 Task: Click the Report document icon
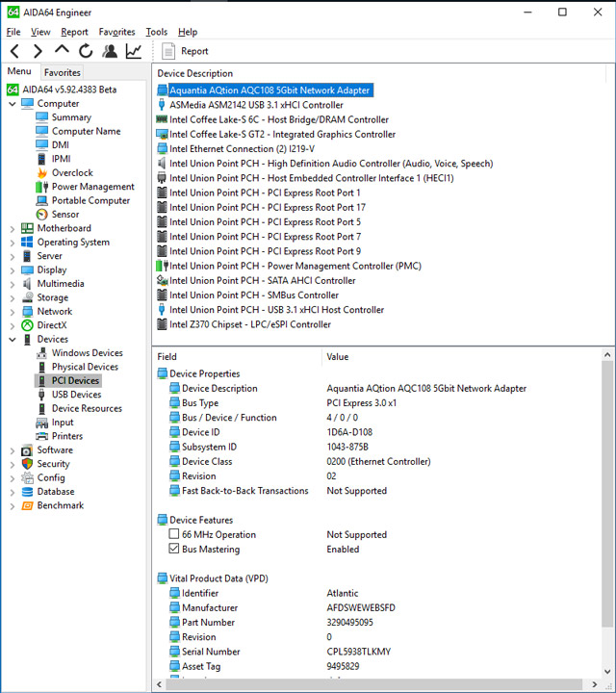167,51
